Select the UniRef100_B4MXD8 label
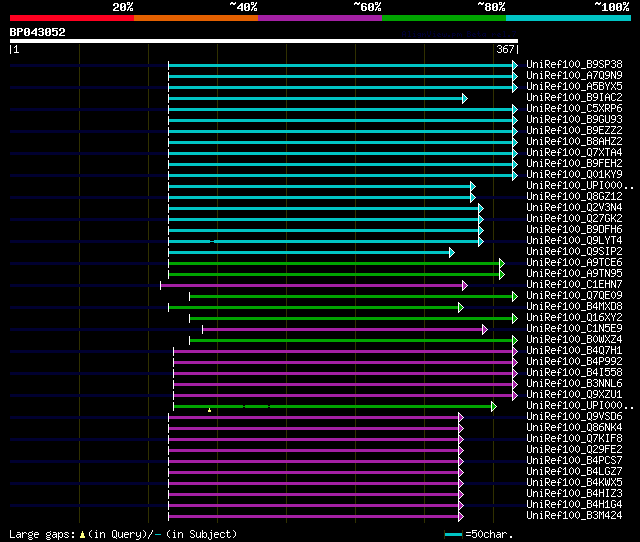The image size is (640, 542). (x=574, y=307)
